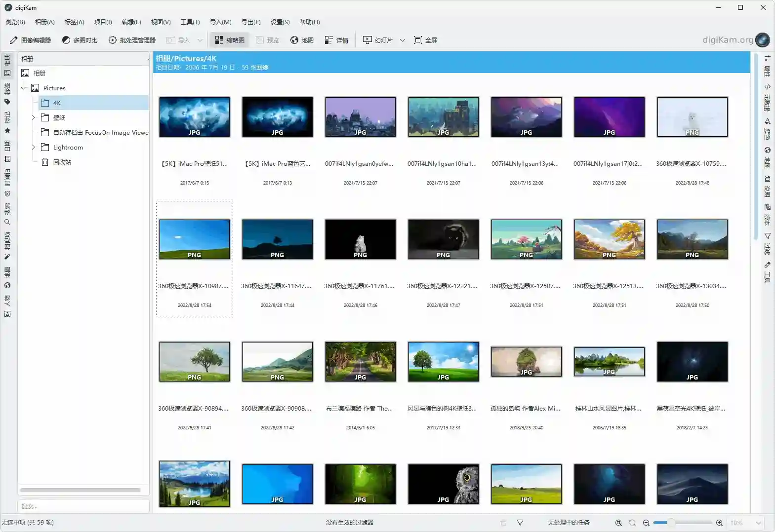Select the iMac Pro壁纸51 thumbnail
Viewport: 775px width, 532px height.
195,117
